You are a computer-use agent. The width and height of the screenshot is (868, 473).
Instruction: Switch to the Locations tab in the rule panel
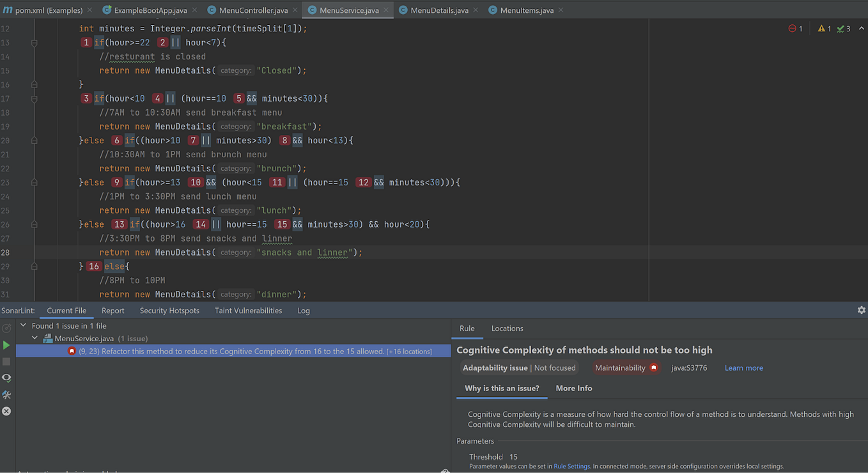point(507,329)
